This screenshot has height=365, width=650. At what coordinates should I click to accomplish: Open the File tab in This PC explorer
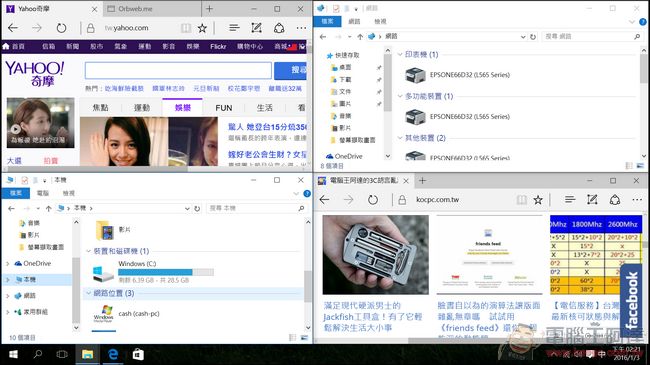click(16, 193)
